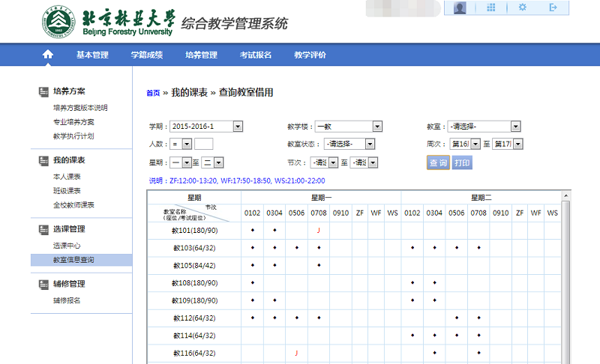
Task: Click room row 教108(180/90)
Action: click(194, 283)
